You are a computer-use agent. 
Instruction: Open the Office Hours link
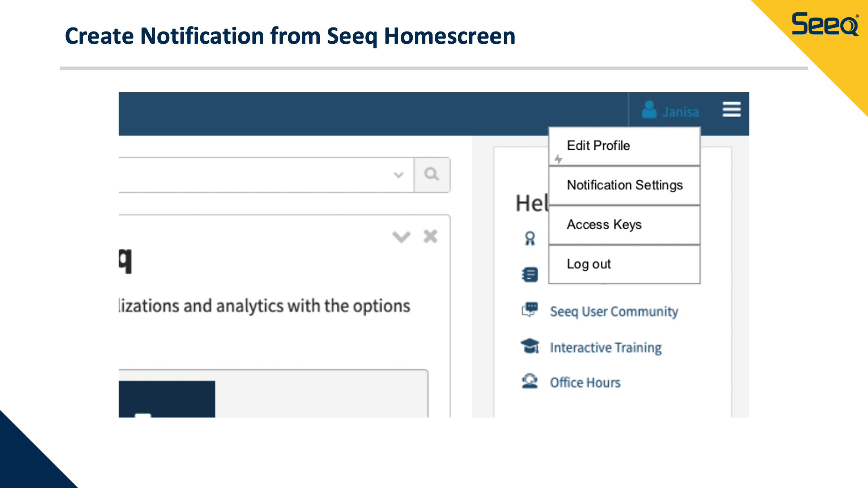click(585, 383)
